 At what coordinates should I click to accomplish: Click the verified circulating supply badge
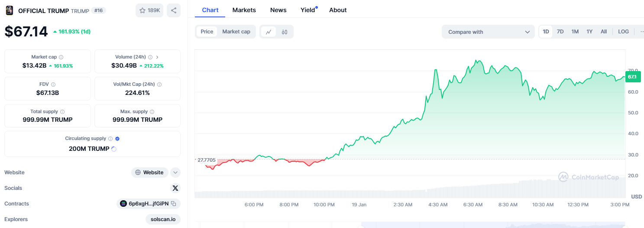(x=117, y=139)
